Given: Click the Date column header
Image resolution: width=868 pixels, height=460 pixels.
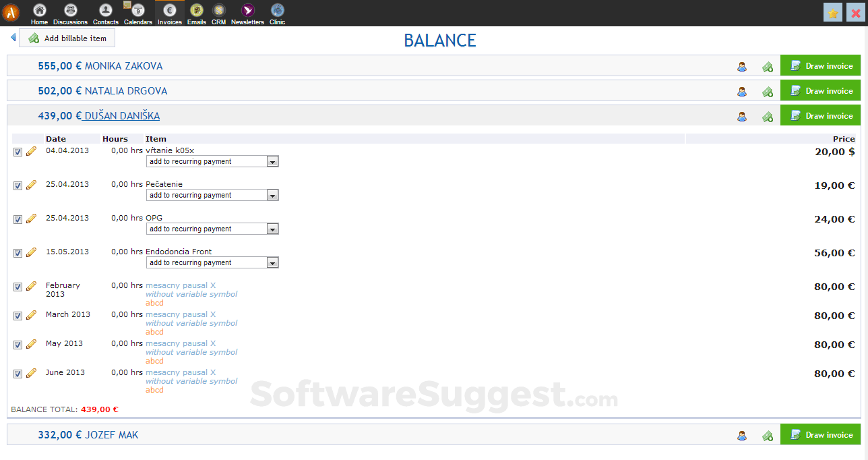Looking at the screenshot, I should coord(55,139).
